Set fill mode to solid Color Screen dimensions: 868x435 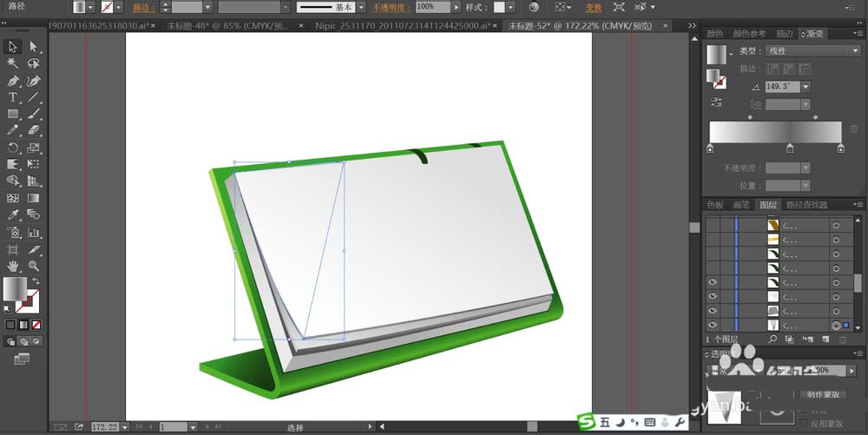(10, 325)
